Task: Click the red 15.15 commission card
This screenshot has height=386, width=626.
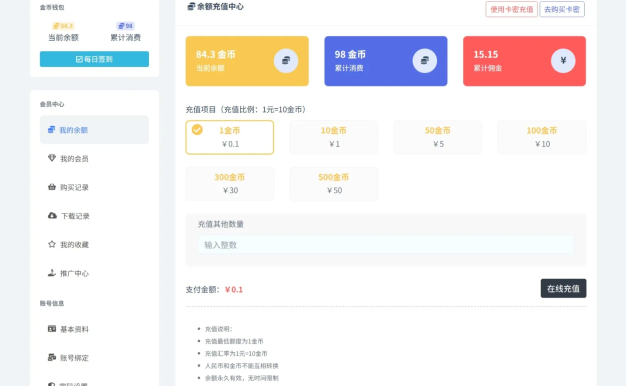Action: (524, 61)
